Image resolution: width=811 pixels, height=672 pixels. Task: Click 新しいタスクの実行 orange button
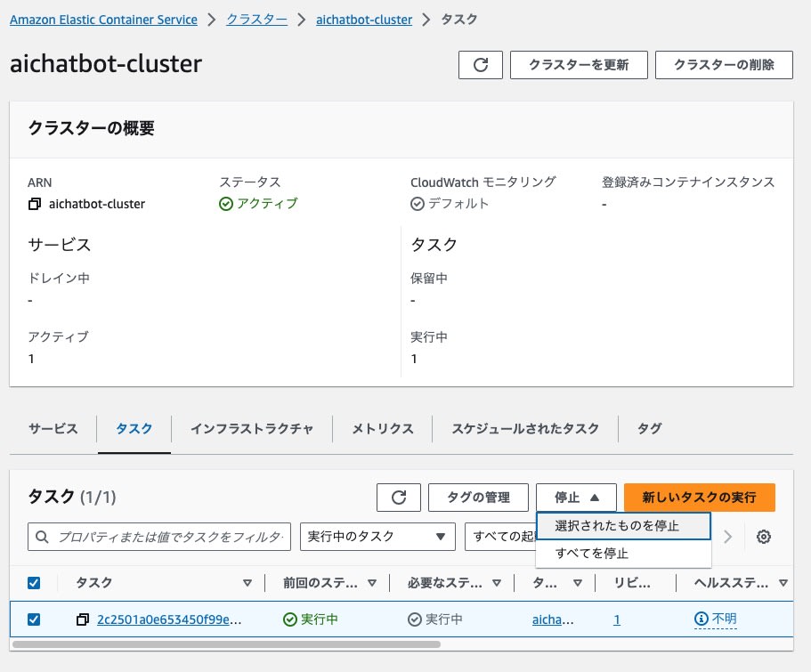coord(700,498)
